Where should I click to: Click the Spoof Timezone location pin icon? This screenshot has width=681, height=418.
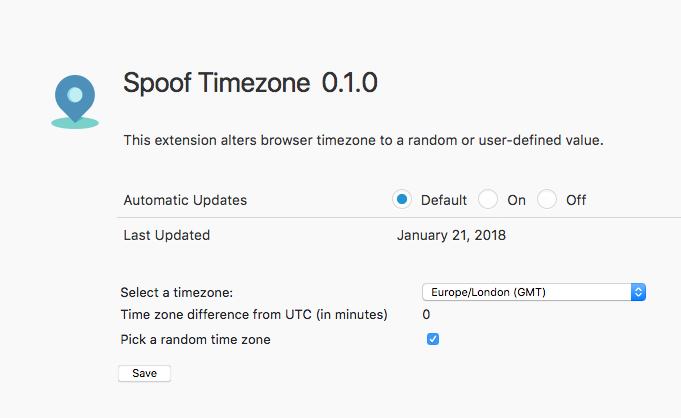(x=75, y=99)
